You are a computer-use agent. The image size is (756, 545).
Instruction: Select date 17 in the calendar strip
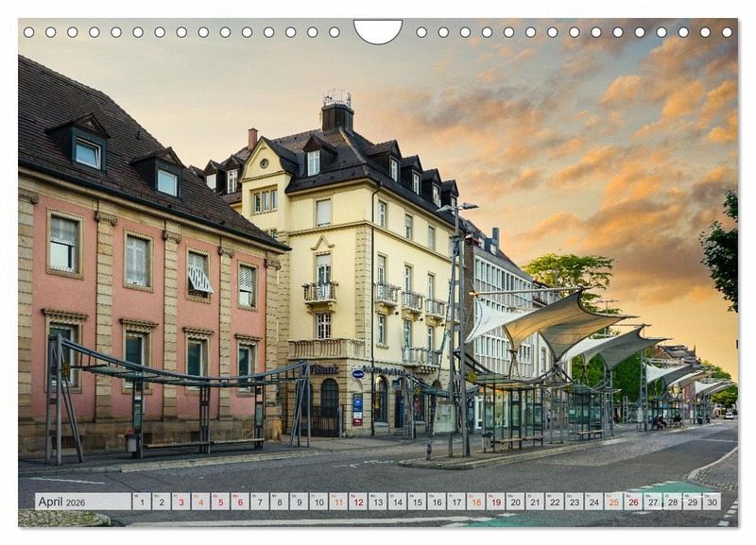(456, 502)
